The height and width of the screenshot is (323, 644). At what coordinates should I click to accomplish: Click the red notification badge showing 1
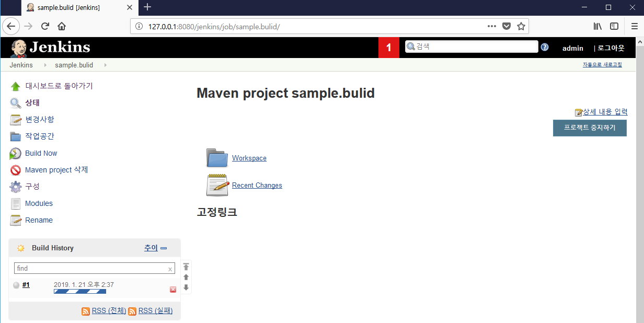(388, 48)
